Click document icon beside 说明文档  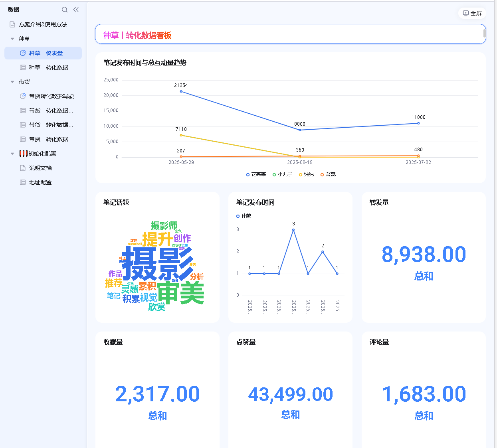click(x=23, y=168)
